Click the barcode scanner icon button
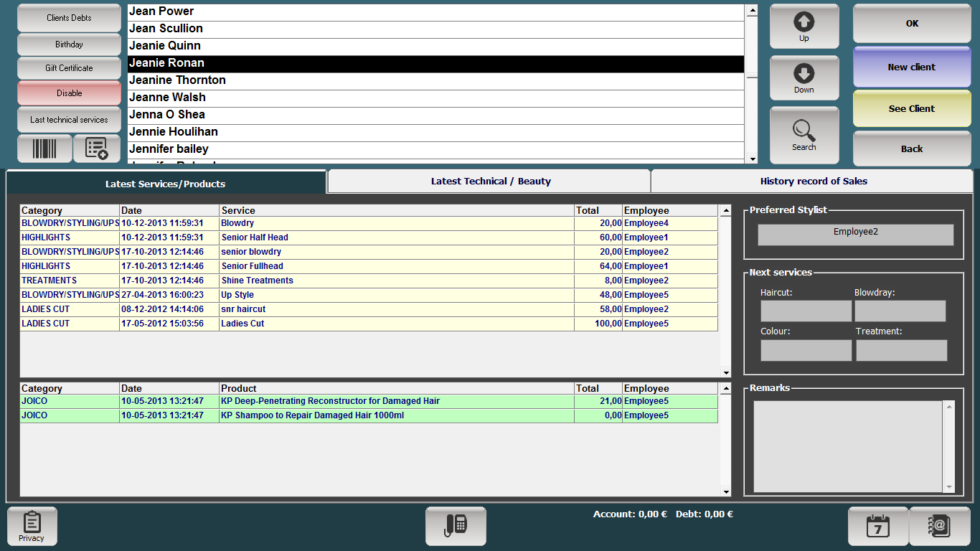Screen dimensions: 980x551 [x=44, y=149]
